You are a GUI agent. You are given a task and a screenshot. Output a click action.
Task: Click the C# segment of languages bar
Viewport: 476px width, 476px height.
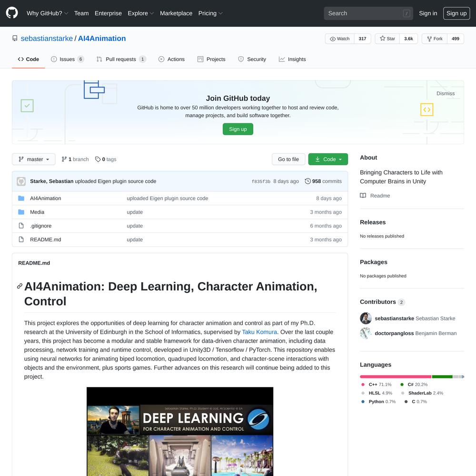442,377
